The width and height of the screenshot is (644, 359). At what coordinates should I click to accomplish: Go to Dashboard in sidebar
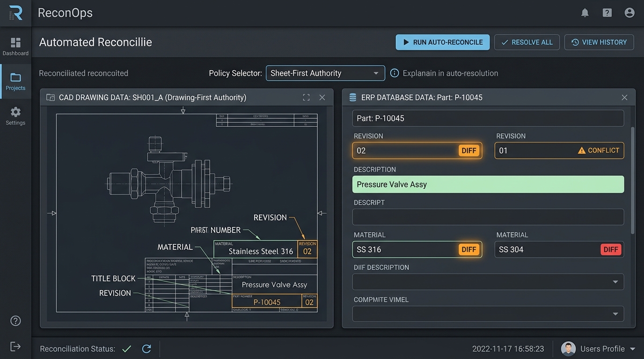tap(15, 47)
